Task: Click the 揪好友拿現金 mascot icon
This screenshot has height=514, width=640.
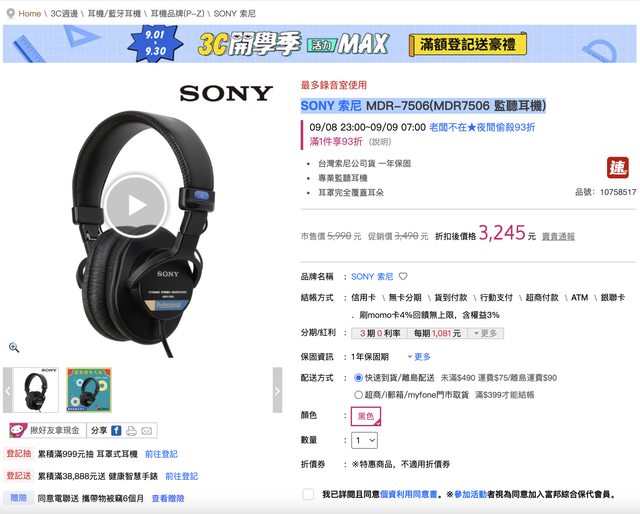Action: coord(18,430)
